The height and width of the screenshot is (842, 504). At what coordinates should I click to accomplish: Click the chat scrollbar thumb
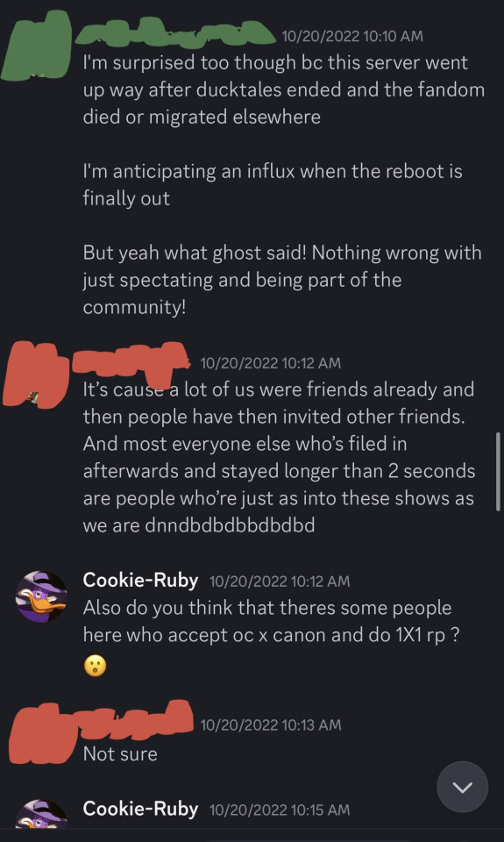tap(498, 470)
